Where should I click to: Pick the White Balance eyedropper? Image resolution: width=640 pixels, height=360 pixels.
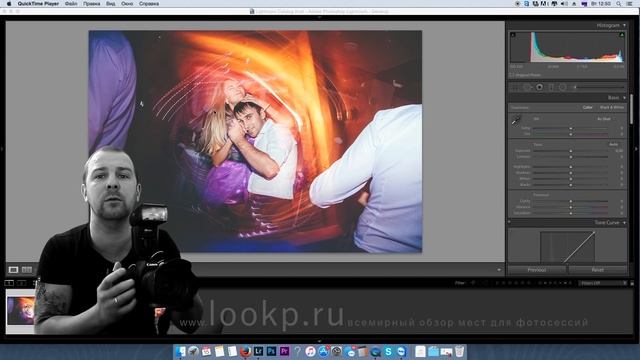pos(516,120)
